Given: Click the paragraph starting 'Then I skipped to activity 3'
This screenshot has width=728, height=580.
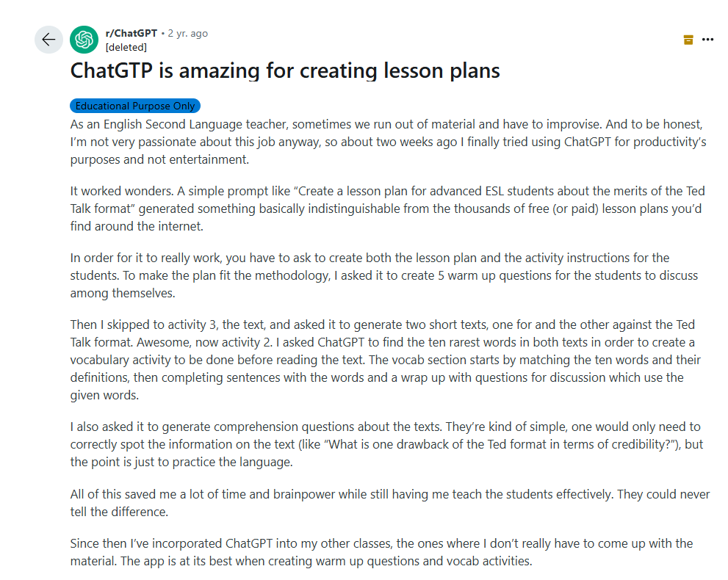Looking at the screenshot, I should [386, 360].
